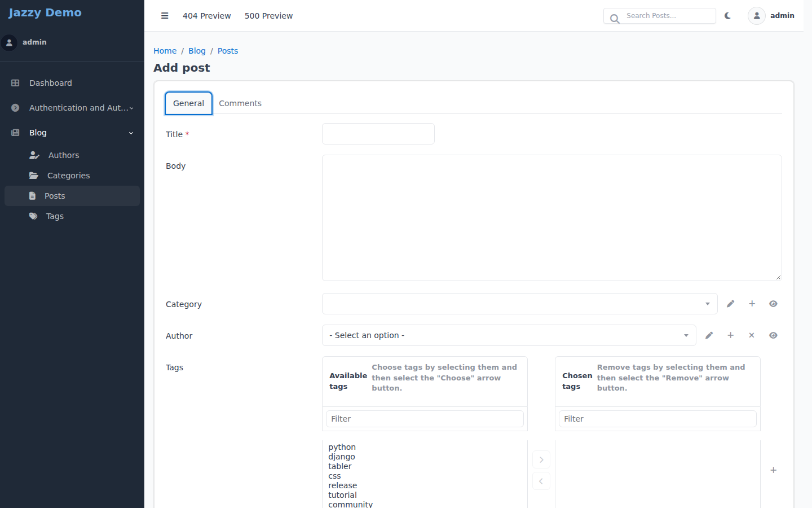812x508 pixels.
Task: Add a new tag with the plus icon
Action: 774,470
